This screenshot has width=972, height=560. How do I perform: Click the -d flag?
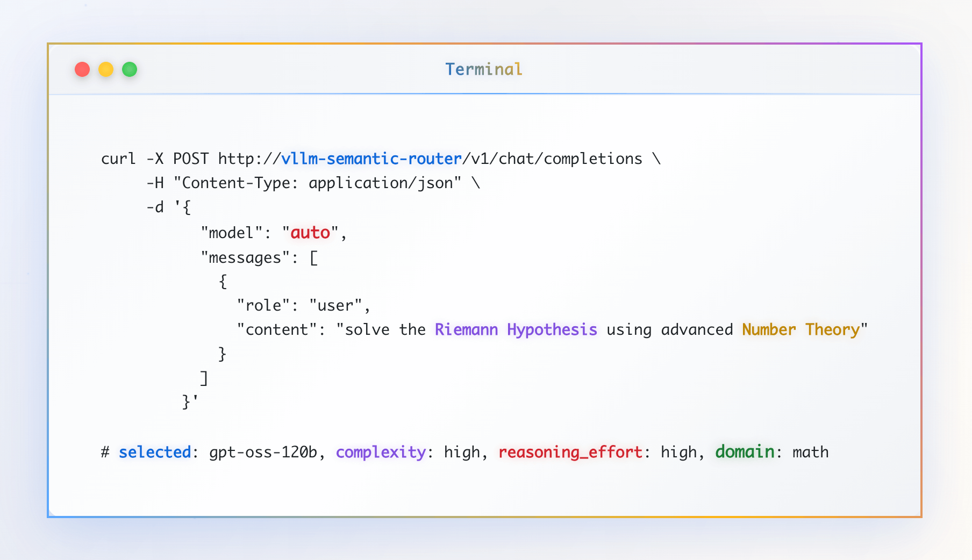(155, 207)
